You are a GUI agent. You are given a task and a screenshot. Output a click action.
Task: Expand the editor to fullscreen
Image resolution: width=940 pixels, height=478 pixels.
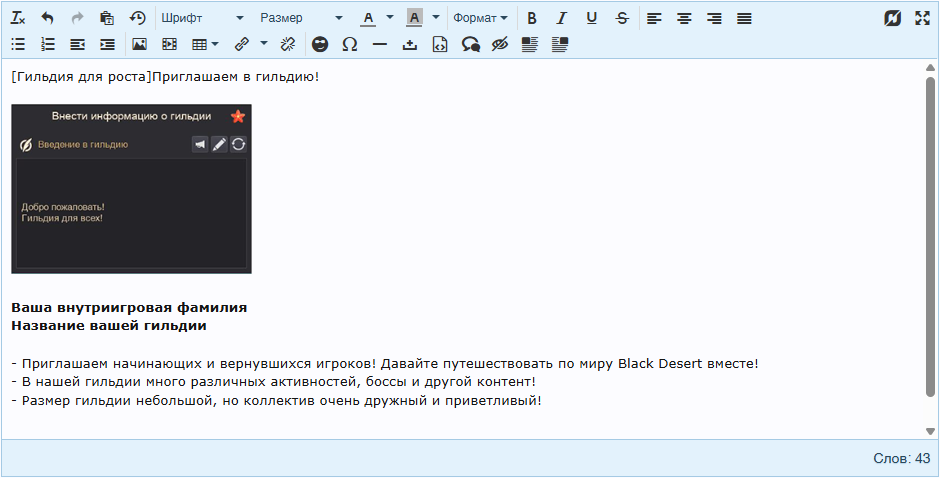point(922,18)
